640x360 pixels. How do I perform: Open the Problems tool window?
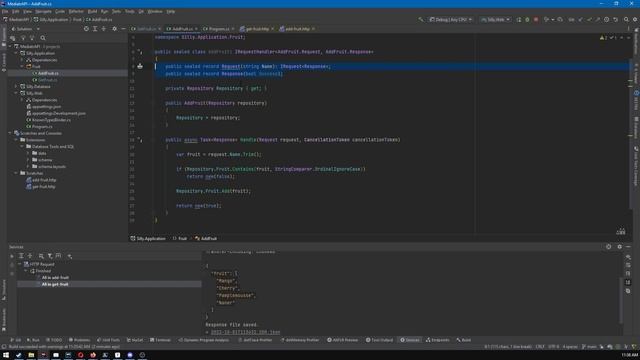[x=79, y=340]
